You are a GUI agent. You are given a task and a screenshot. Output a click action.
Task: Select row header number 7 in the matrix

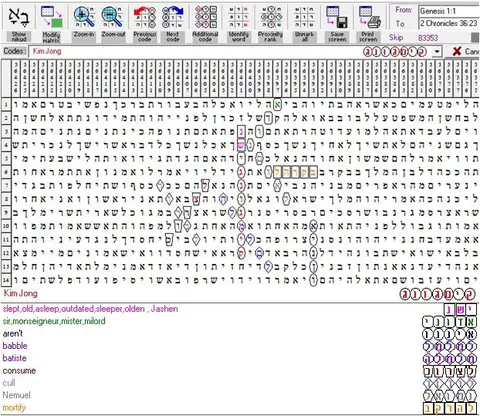pos(6,185)
